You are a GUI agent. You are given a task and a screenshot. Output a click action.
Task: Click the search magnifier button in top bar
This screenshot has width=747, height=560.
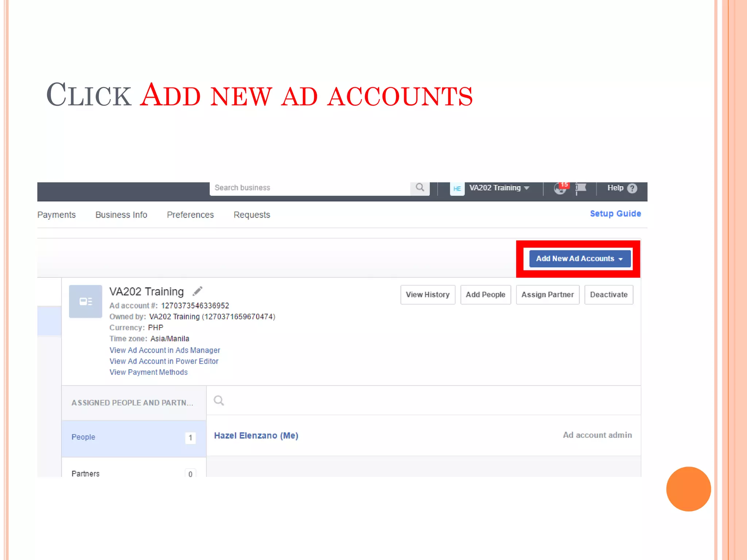coord(420,188)
